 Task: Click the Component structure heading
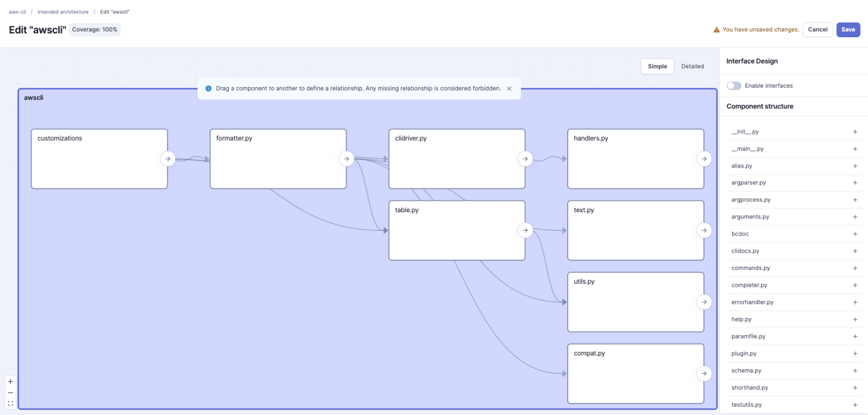[x=760, y=106]
